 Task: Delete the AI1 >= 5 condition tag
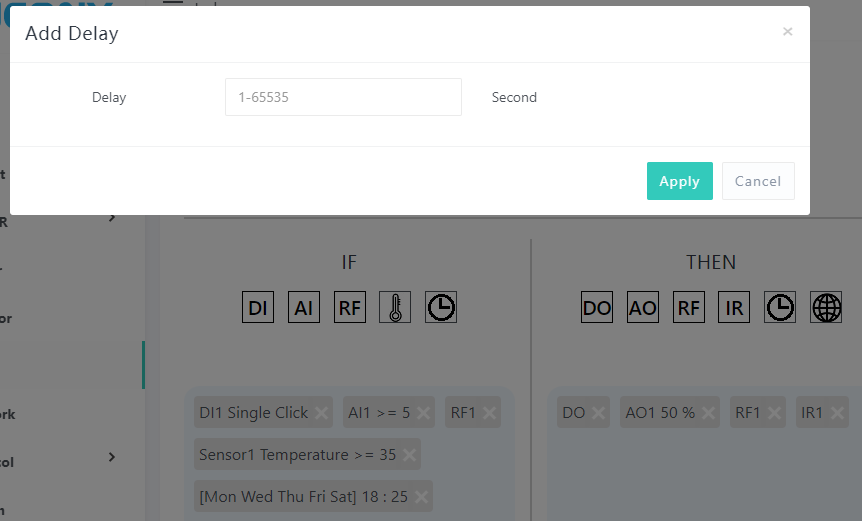coord(423,413)
